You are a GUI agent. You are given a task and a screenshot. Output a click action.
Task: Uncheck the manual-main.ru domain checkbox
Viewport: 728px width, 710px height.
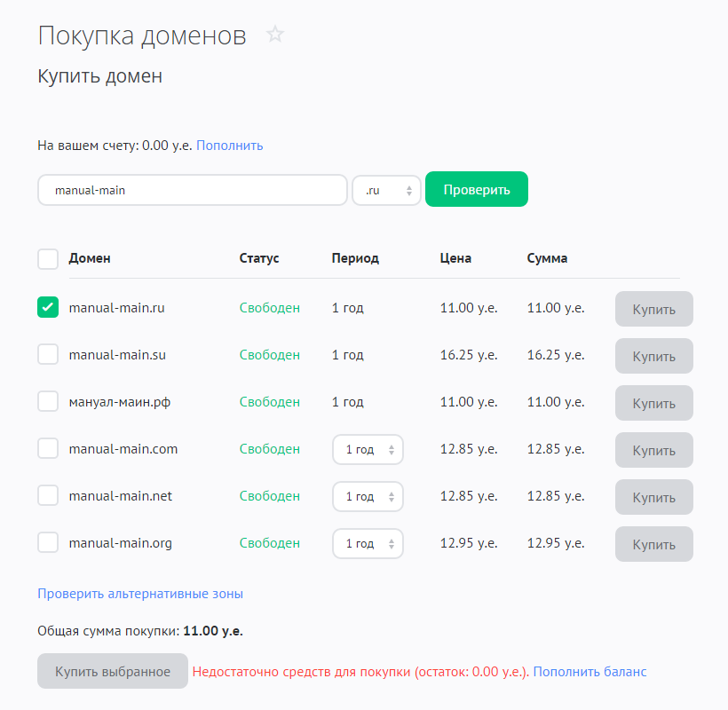pos(48,308)
